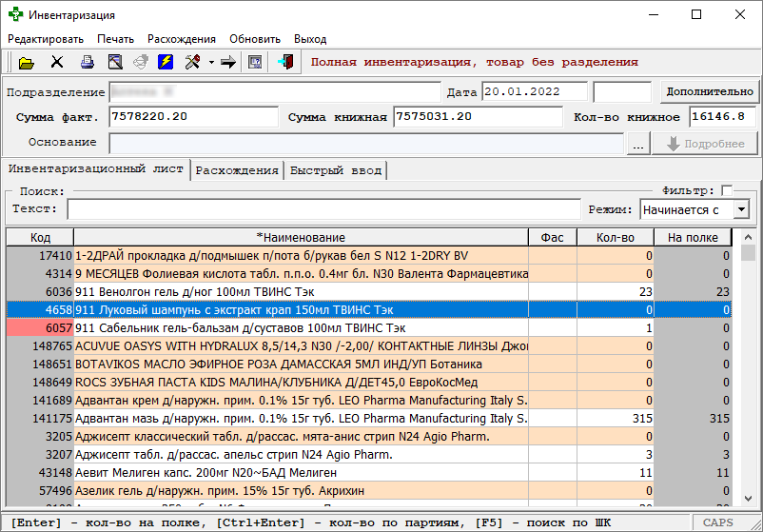The image size is (763, 532).
Task: Select row ROCS ЗУБНАЯ ПАСТА KIDS
Action: coord(368,382)
